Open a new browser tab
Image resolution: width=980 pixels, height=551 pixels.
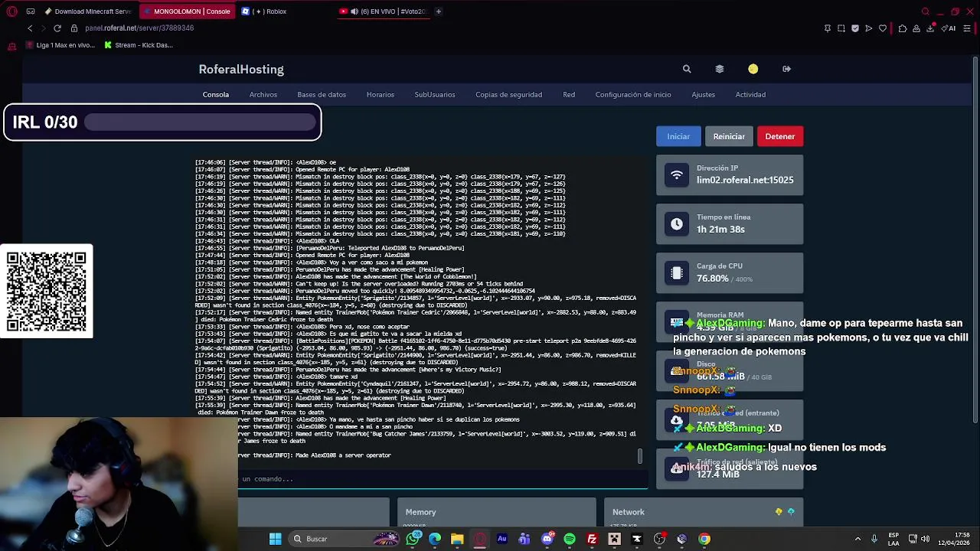(439, 11)
